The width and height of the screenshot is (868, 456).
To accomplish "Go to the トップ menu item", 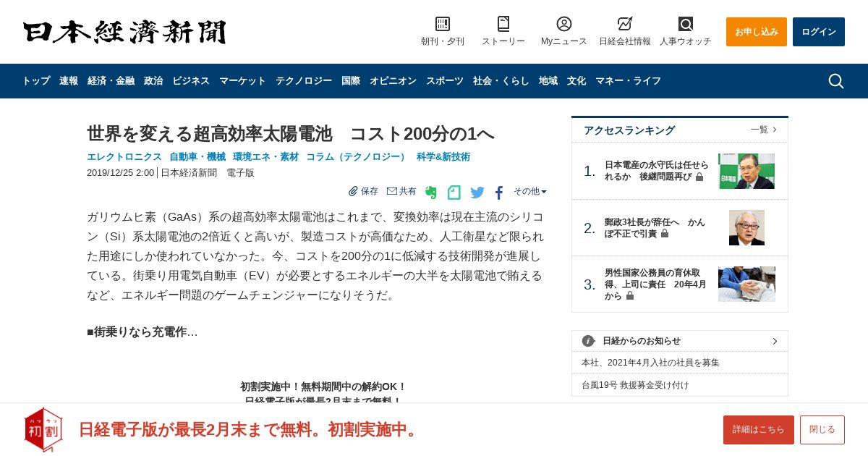I will click(36, 81).
